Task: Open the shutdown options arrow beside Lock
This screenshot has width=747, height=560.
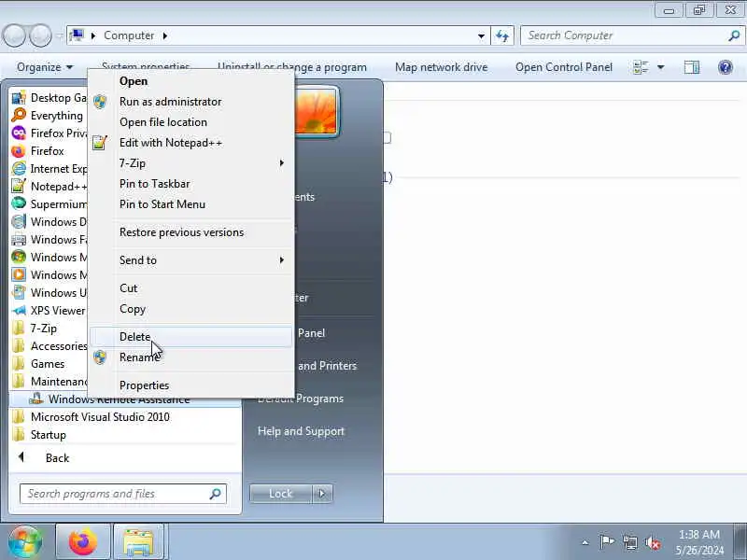Action: [322, 494]
